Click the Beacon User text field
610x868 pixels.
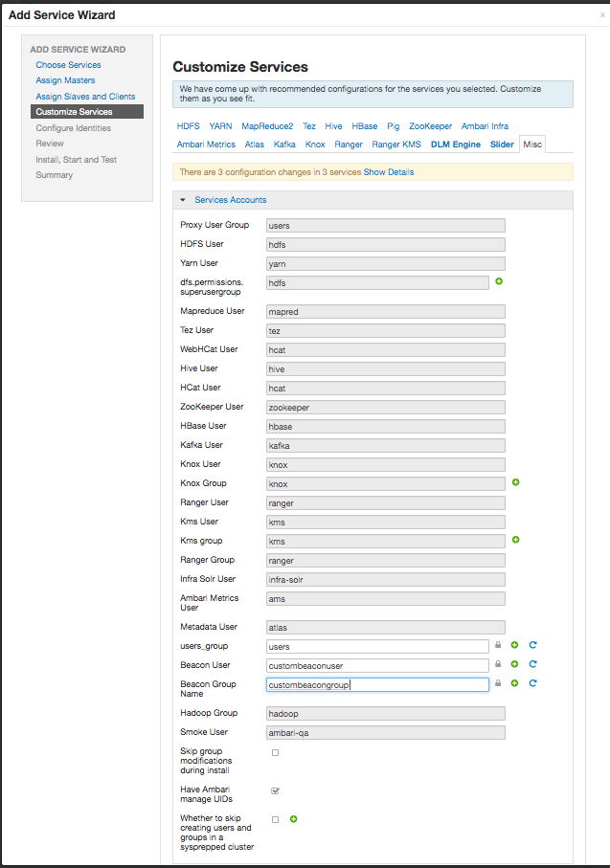click(377, 665)
